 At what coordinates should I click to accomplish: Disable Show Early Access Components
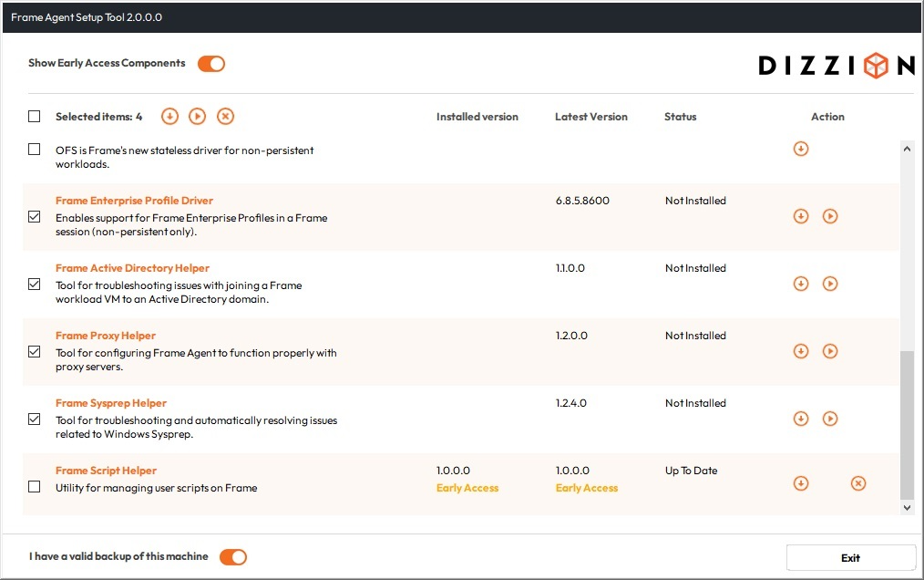[x=210, y=64]
